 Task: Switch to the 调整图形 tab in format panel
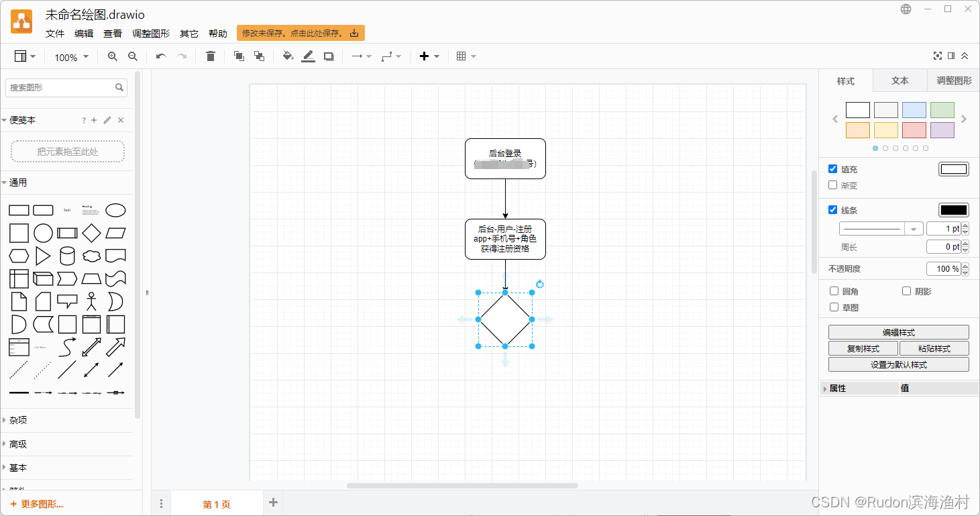click(x=954, y=81)
